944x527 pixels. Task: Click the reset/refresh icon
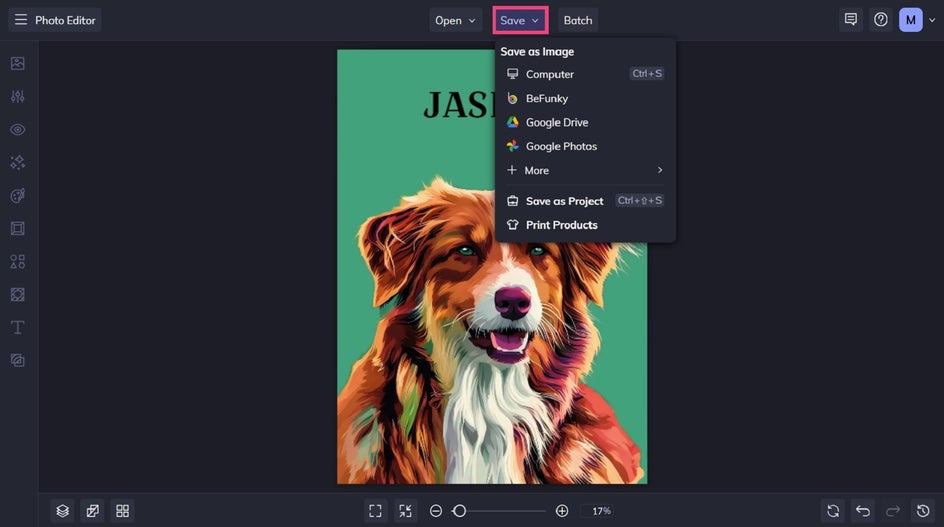pos(833,511)
